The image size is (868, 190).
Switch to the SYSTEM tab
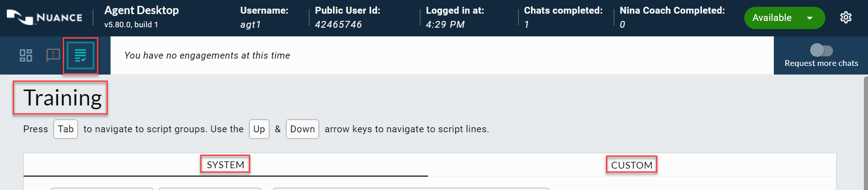point(225,165)
